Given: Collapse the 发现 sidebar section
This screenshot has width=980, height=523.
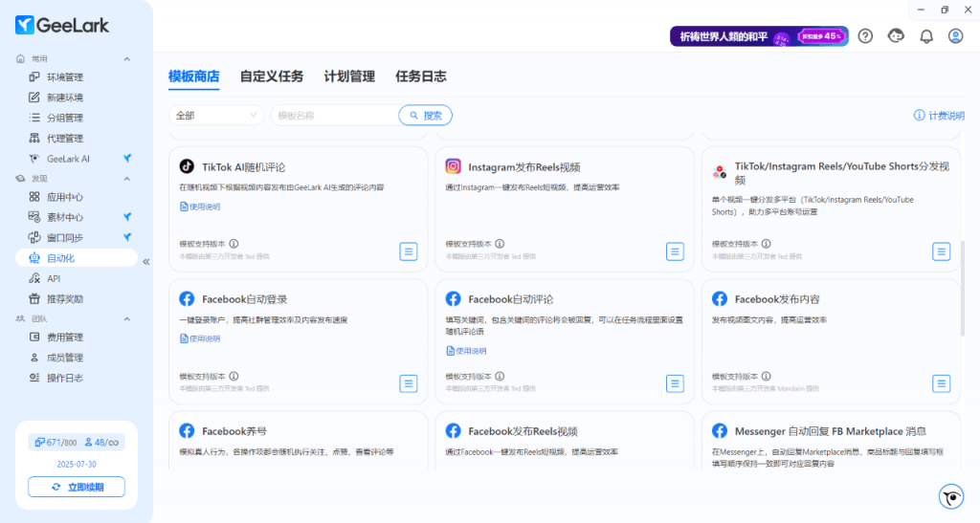Looking at the screenshot, I should (127, 179).
